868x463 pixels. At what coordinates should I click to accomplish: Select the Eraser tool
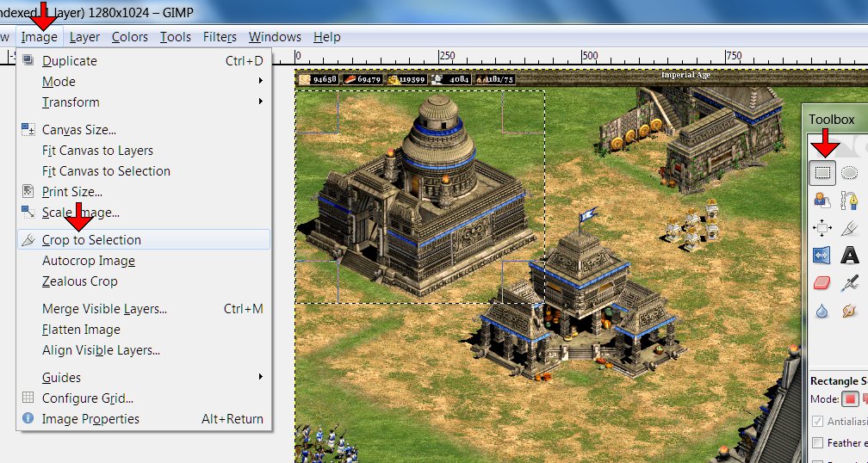coord(822,283)
